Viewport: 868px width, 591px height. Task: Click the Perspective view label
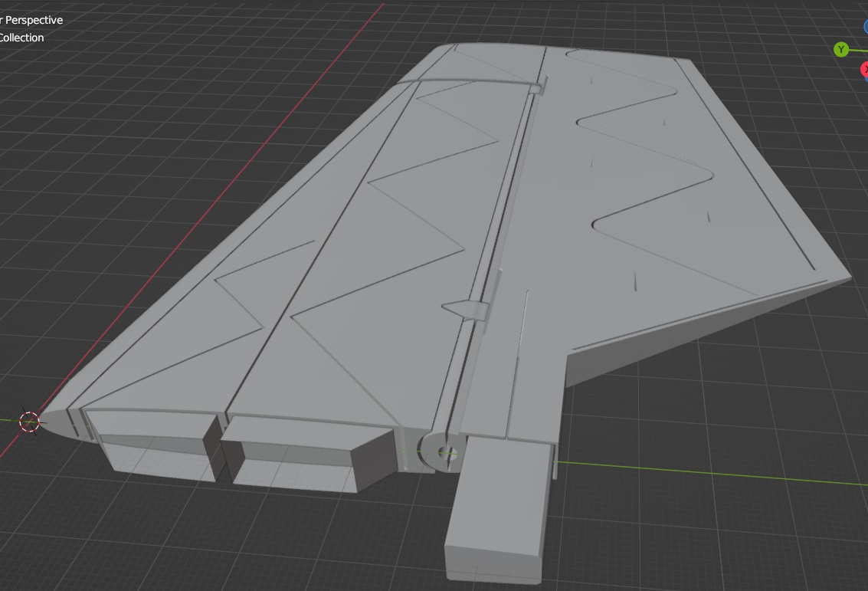34,20
